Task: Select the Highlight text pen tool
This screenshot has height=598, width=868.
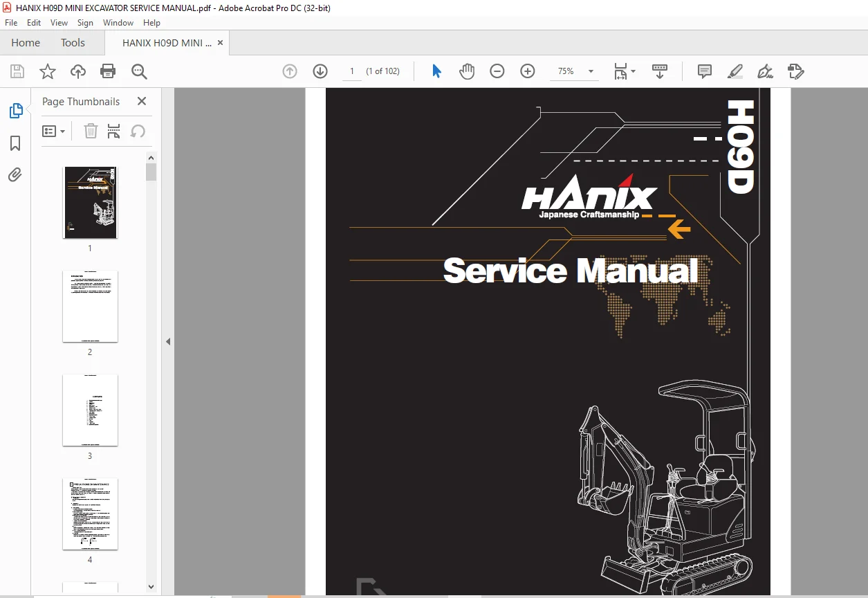Action: [735, 71]
